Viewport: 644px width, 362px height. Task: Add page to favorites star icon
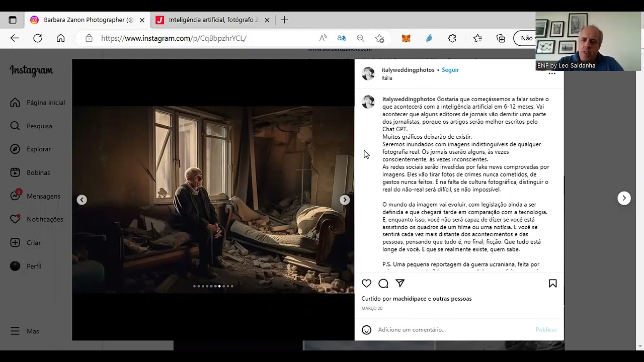tap(379, 38)
